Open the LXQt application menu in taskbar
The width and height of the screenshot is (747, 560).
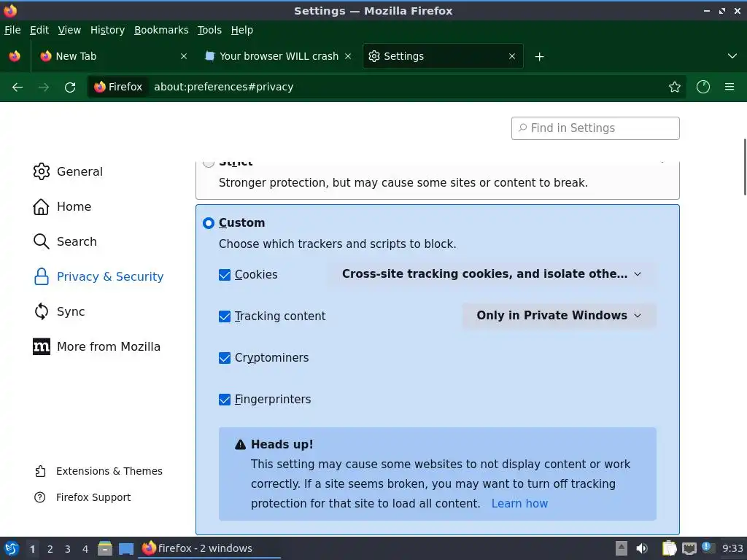pos(12,548)
